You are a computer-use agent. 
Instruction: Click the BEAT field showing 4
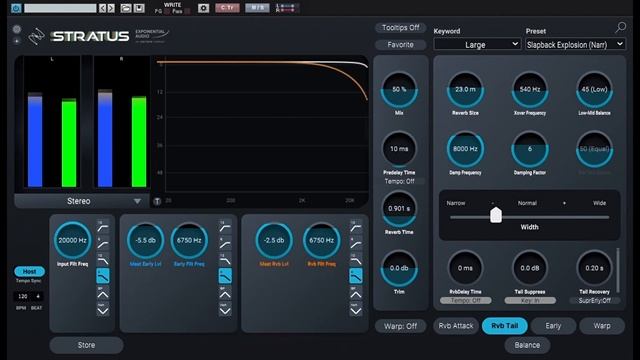38,296
